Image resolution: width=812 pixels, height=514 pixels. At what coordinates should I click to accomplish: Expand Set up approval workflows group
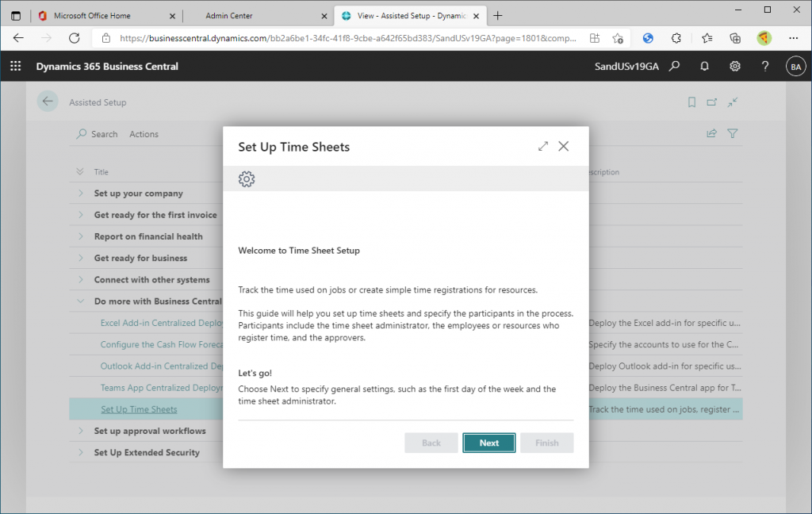coord(81,431)
